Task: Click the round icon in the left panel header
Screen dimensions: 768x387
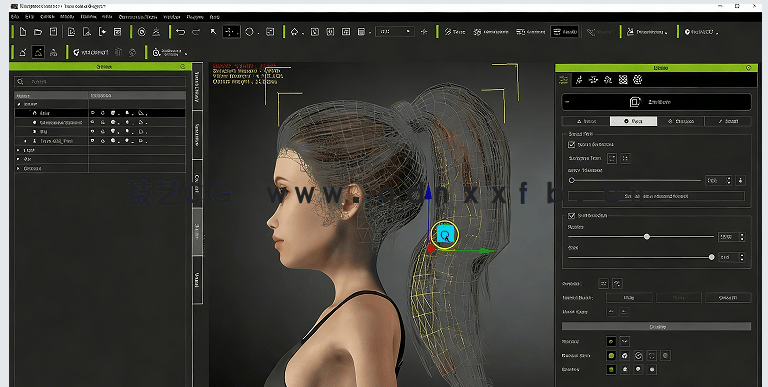Action: (x=183, y=67)
